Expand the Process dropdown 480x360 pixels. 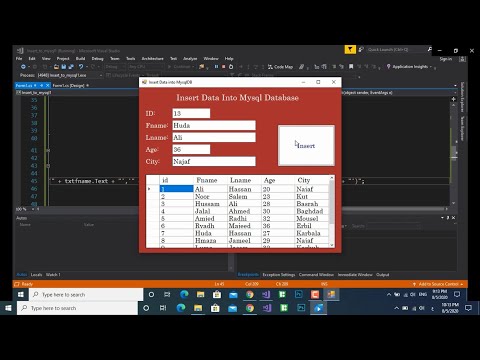pos(101,75)
